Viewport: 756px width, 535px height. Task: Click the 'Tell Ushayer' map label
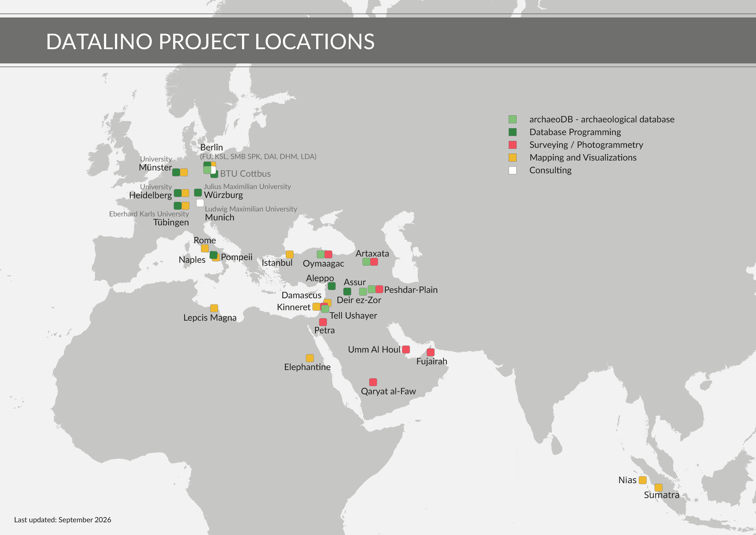(x=353, y=316)
